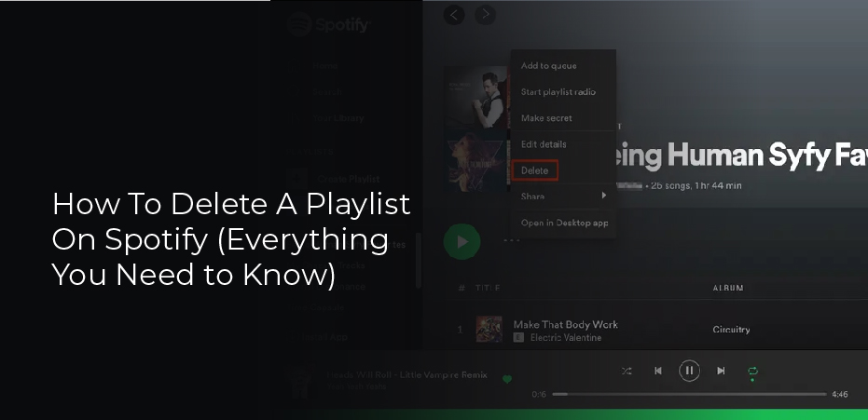The width and height of the screenshot is (868, 420).
Task: Choose Add to queue
Action: 548,66
